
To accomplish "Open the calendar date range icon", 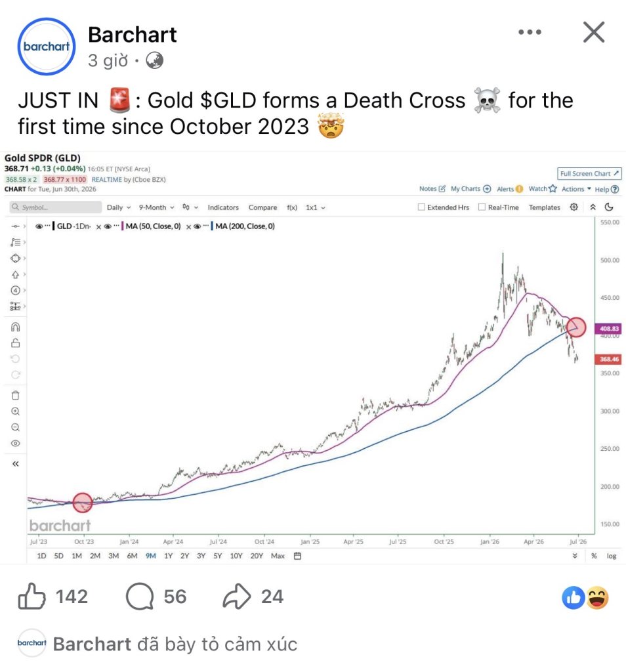I will pyautogui.click(x=297, y=556).
